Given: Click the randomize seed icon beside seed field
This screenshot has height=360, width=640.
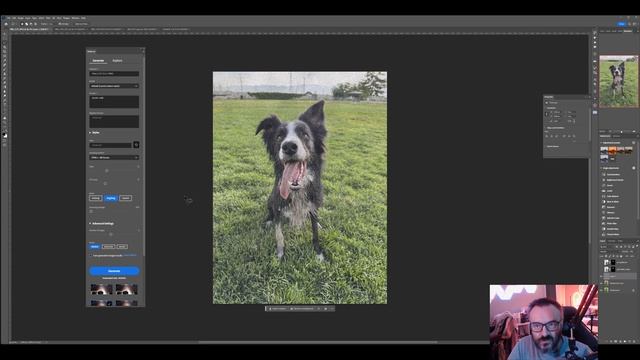Looking at the screenshot, I should click(136, 145).
